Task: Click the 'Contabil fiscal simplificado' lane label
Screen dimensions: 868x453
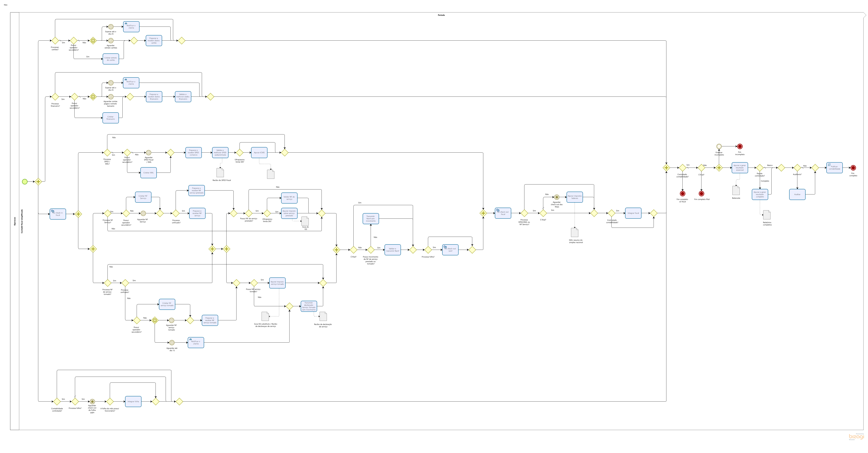Action: 22,221
